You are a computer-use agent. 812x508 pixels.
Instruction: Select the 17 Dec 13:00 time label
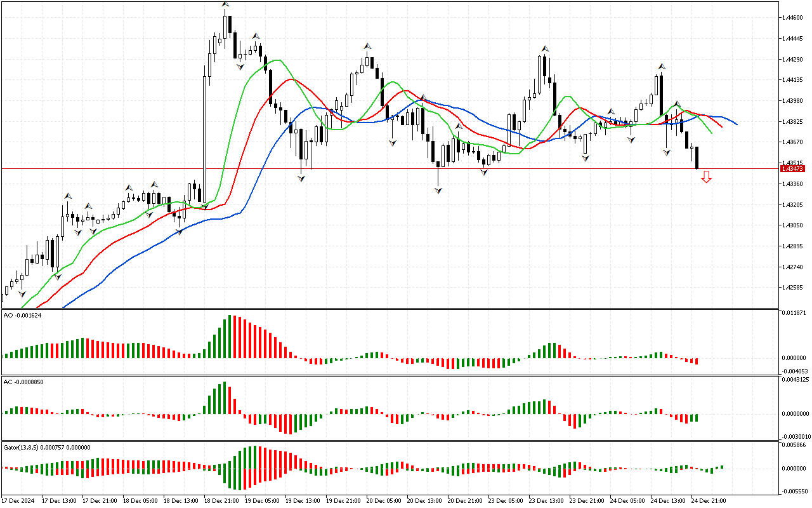[59, 500]
